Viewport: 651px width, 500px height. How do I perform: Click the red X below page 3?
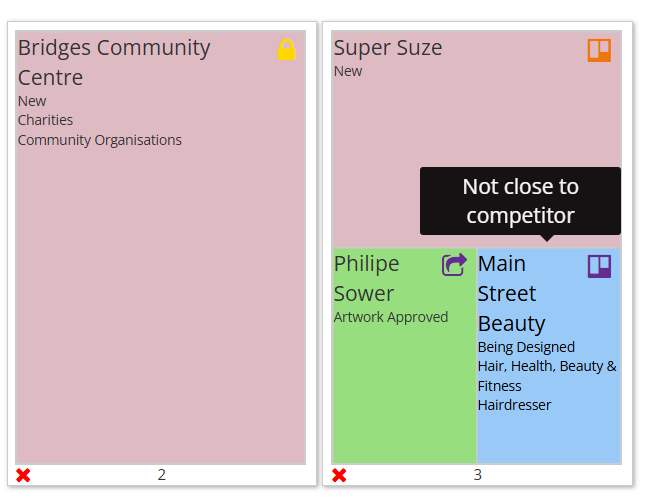(x=339, y=475)
